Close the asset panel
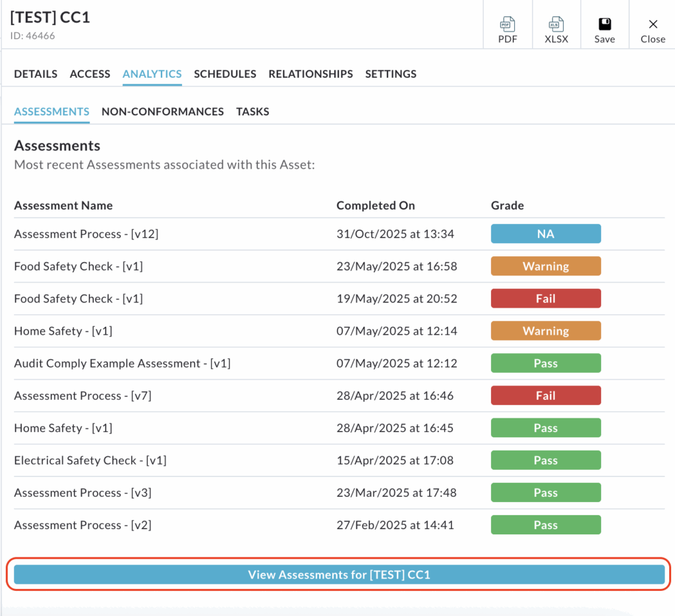 click(653, 30)
